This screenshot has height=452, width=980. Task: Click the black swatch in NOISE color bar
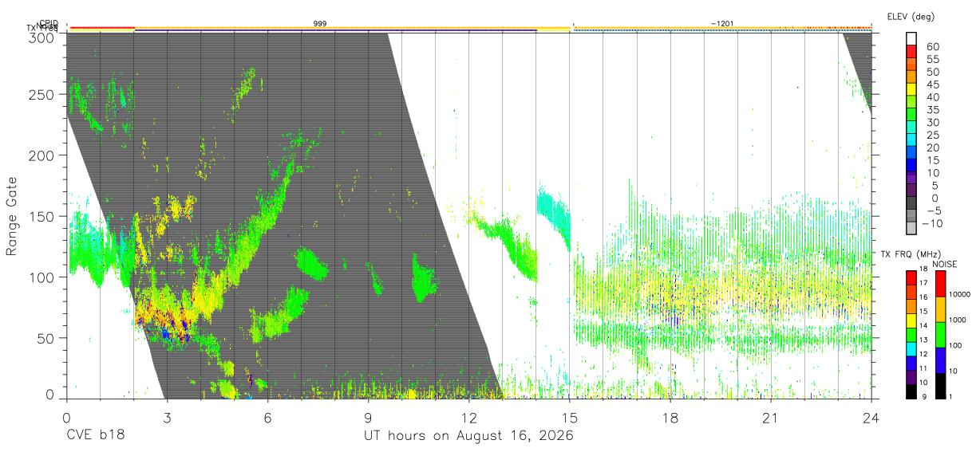(x=940, y=384)
